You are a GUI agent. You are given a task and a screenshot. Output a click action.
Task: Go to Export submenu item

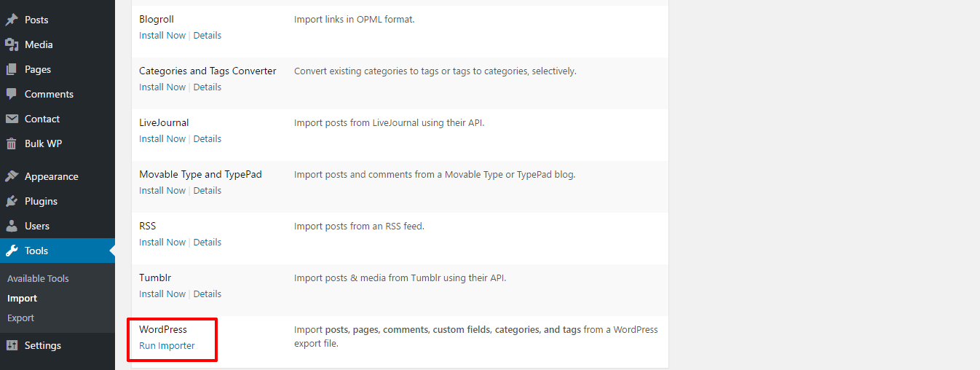20,318
